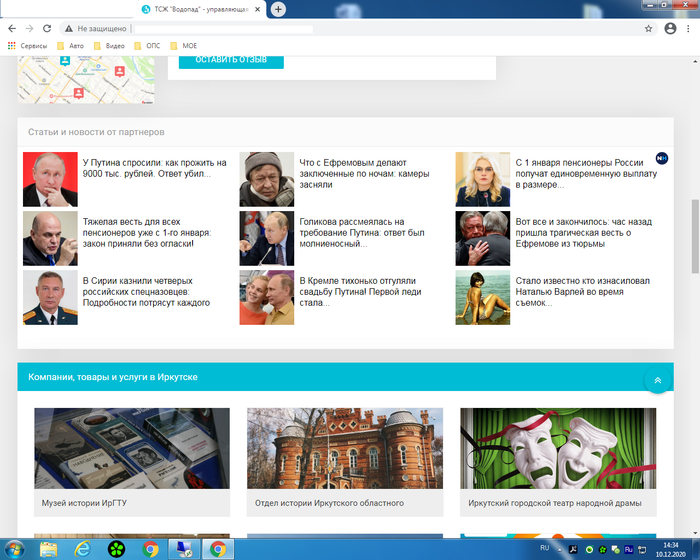
Task: Open a new browser tab
Action: pyautogui.click(x=278, y=9)
